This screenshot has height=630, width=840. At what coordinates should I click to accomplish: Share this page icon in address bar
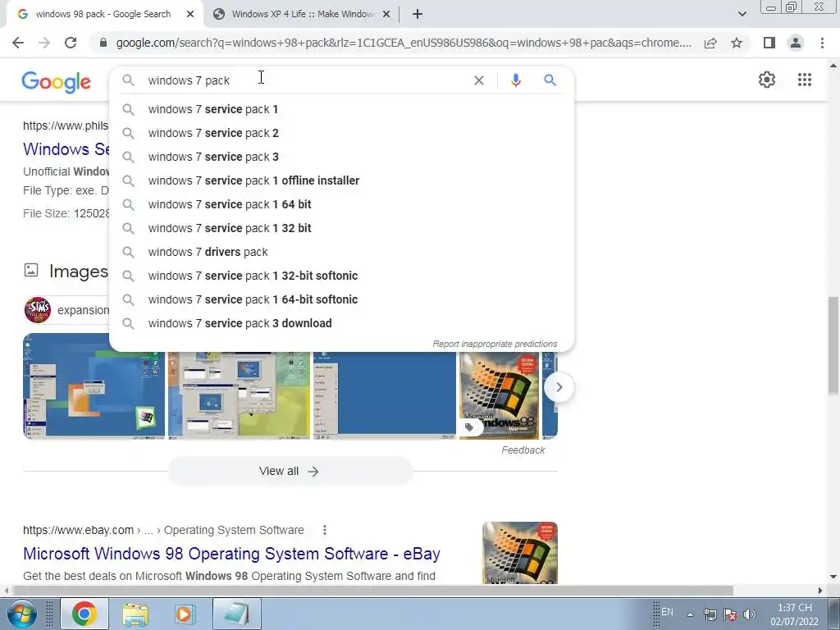710,43
